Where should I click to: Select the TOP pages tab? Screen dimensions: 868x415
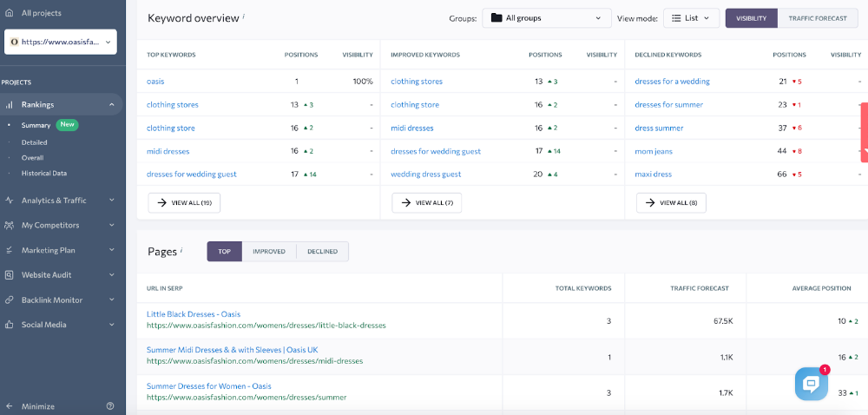(224, 251)
